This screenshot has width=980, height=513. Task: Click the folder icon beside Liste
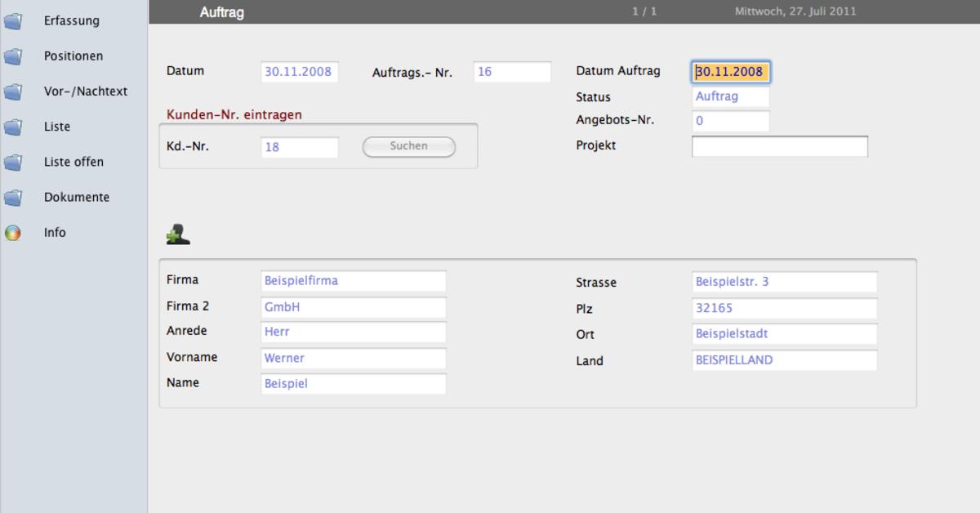pyautogui.click(x=12, y=127)
